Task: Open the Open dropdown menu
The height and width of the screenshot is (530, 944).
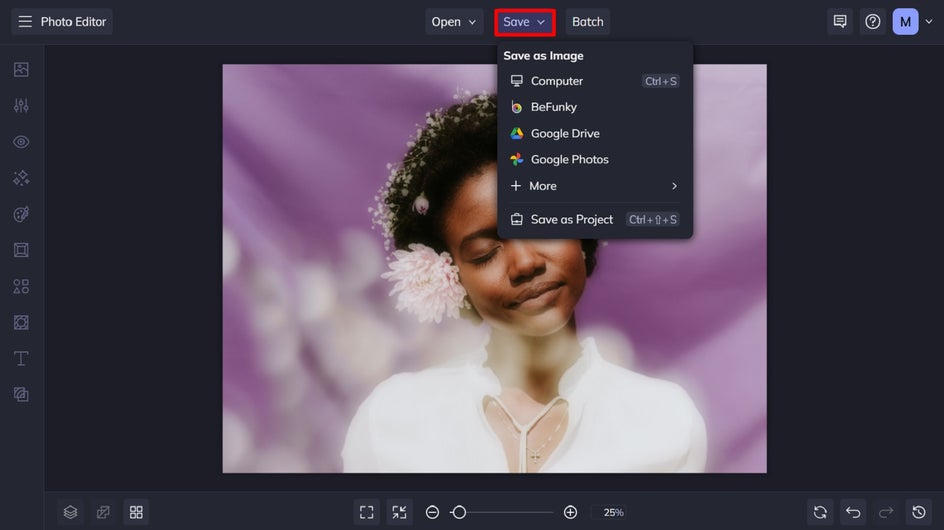Action: 454,22
